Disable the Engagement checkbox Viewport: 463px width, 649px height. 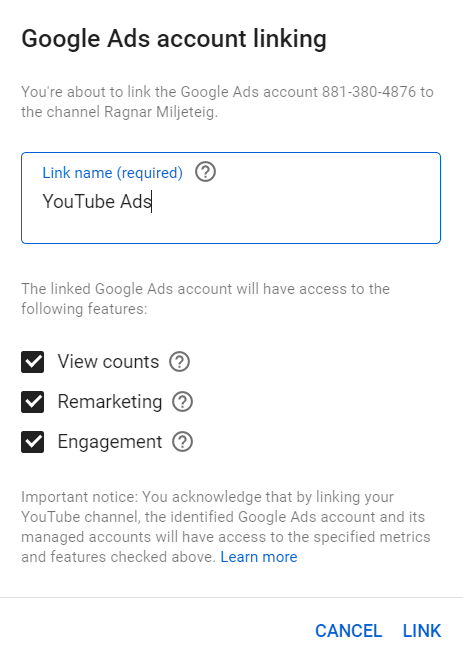33,442
